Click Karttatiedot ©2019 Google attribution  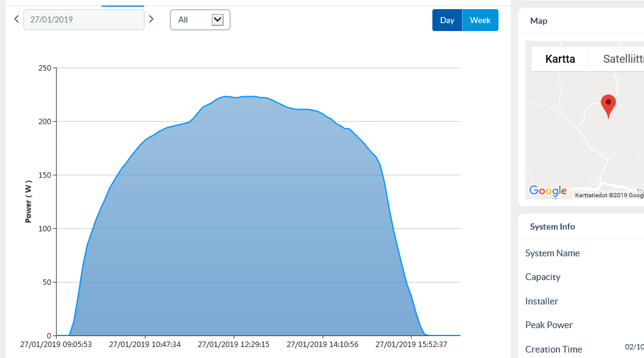click(609, 195)
